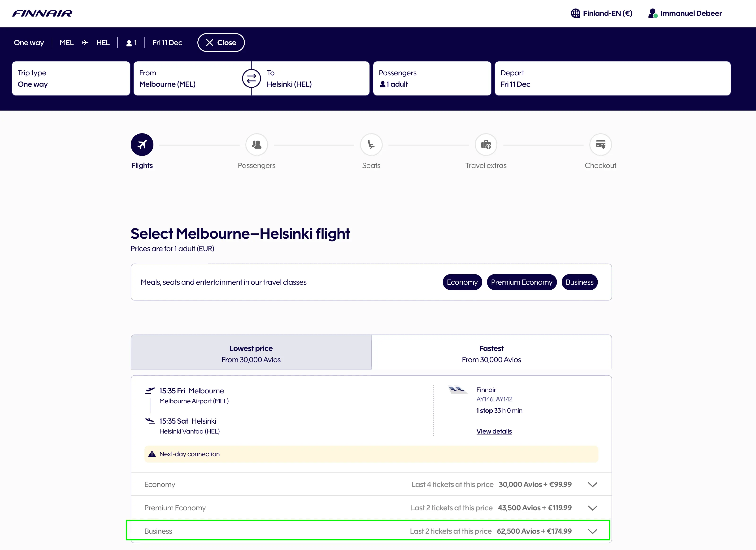The width and height of the screenshot is (756, 550).
Task: Expand the Premium Economy fare chevron
Action: click(592, 508)
